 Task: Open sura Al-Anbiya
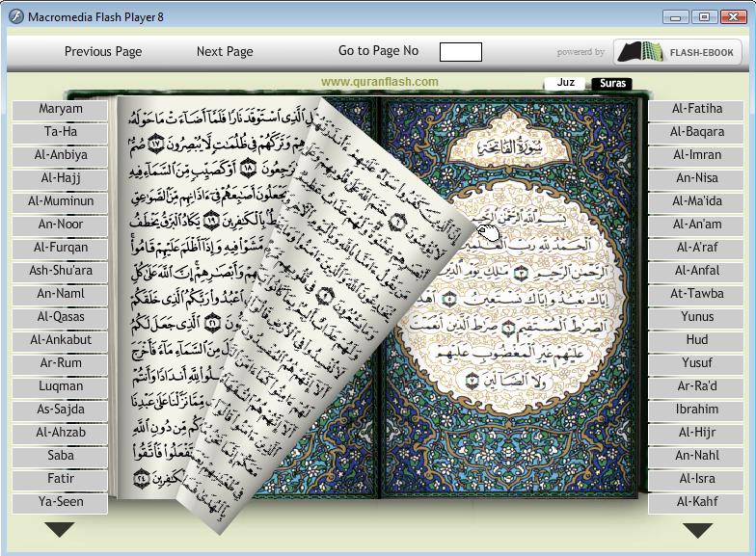point(60,156)
